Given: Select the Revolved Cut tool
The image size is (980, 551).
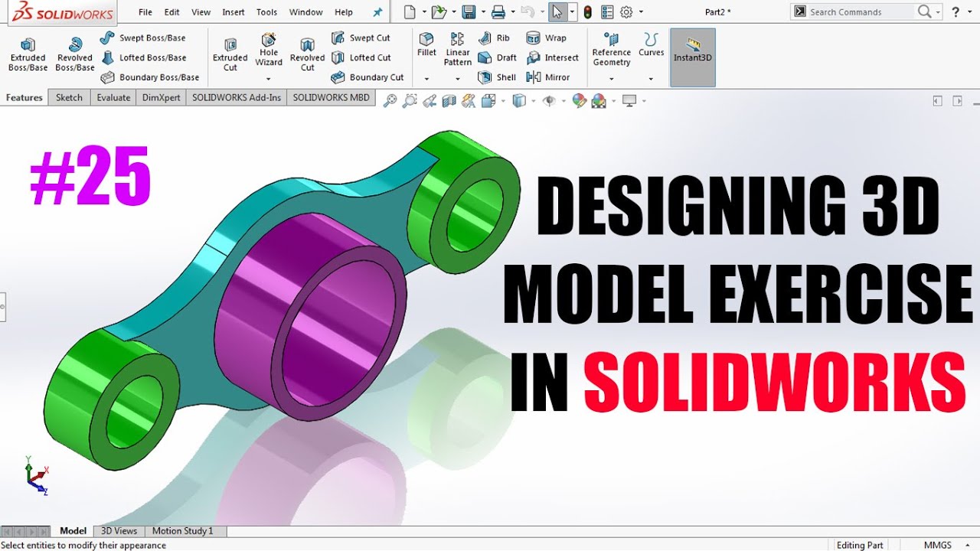Looking at the screenshot, I should click(307, 55).
